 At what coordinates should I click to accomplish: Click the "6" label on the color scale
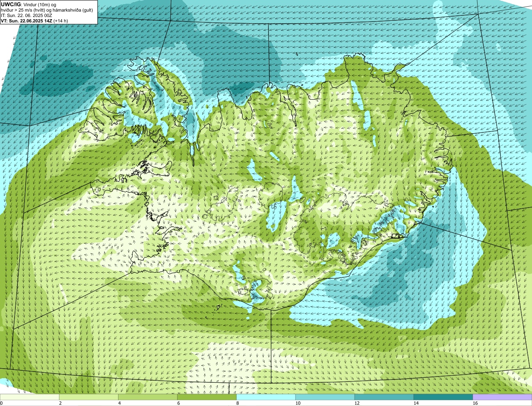179,403
